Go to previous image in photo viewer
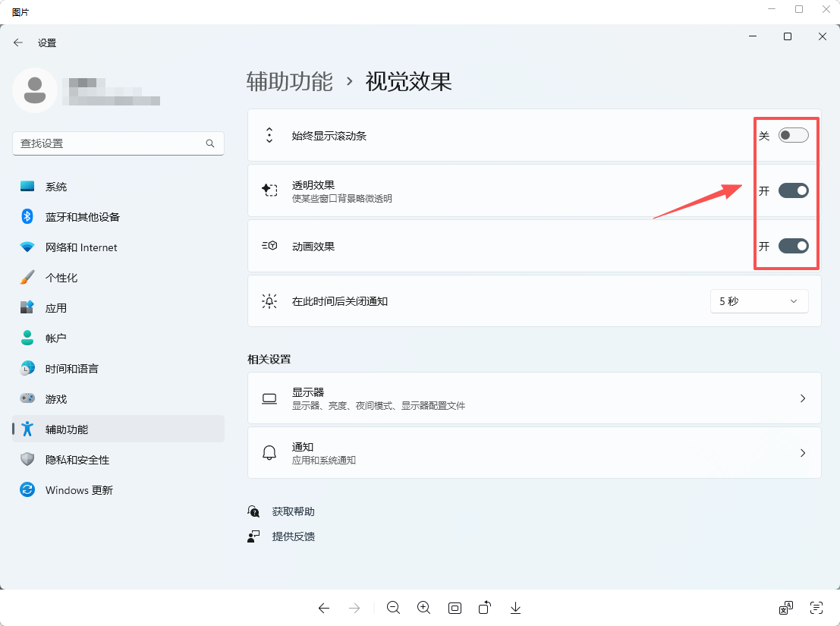The width and height of the screenshot is (840, 626). click(x=323, y=608)
